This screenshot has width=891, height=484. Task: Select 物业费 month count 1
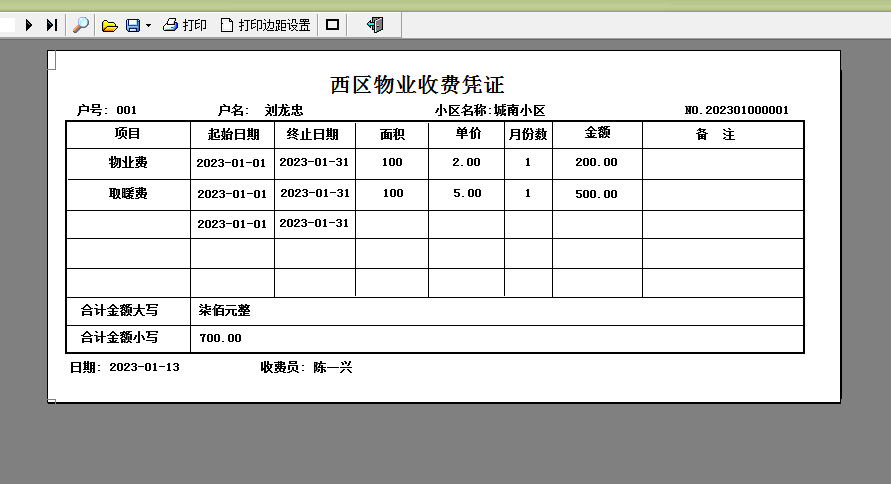coord(528,162)
